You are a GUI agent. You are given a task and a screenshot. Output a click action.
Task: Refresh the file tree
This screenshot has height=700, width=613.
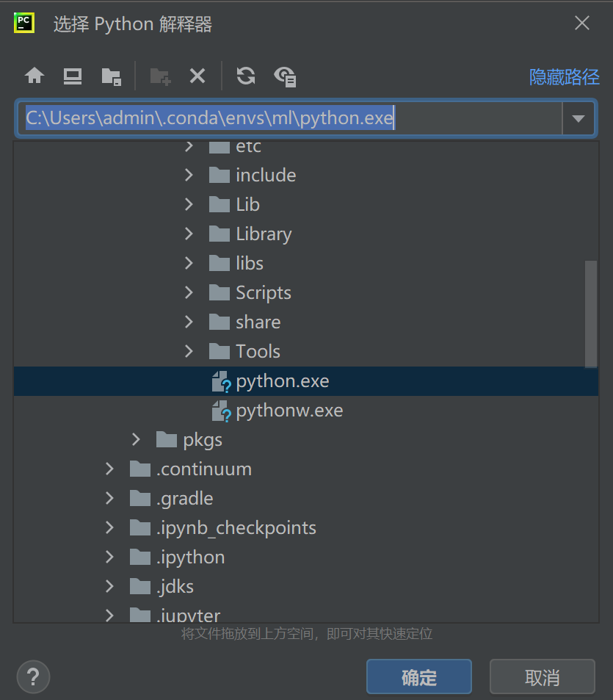246,76
